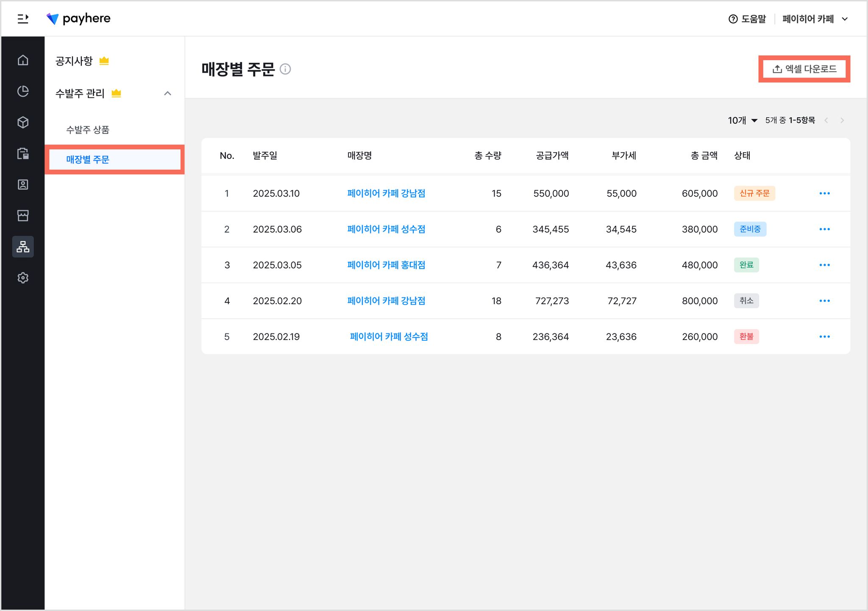Click the 완료 status badge
868x611 pixels.
[x=746, y=265]
